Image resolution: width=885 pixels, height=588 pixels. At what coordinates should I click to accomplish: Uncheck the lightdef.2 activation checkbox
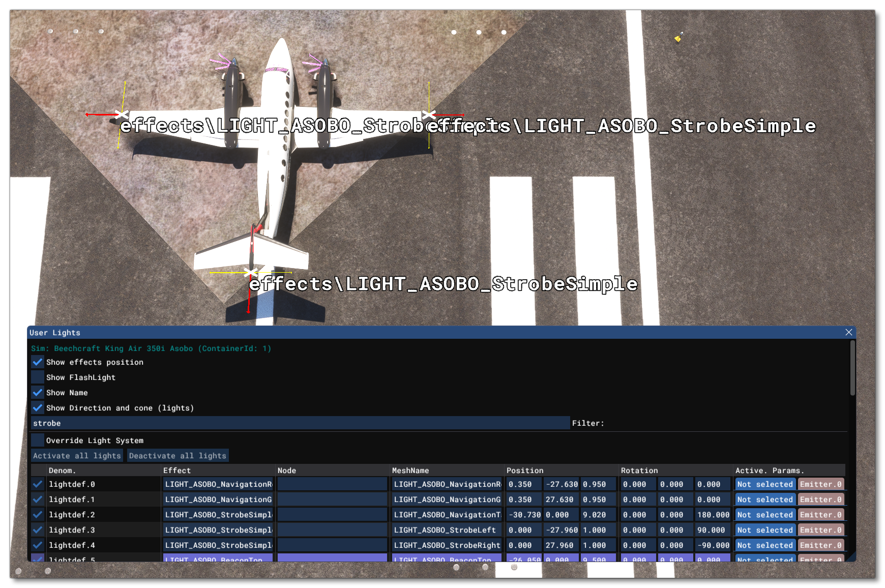tap(37, 514)
